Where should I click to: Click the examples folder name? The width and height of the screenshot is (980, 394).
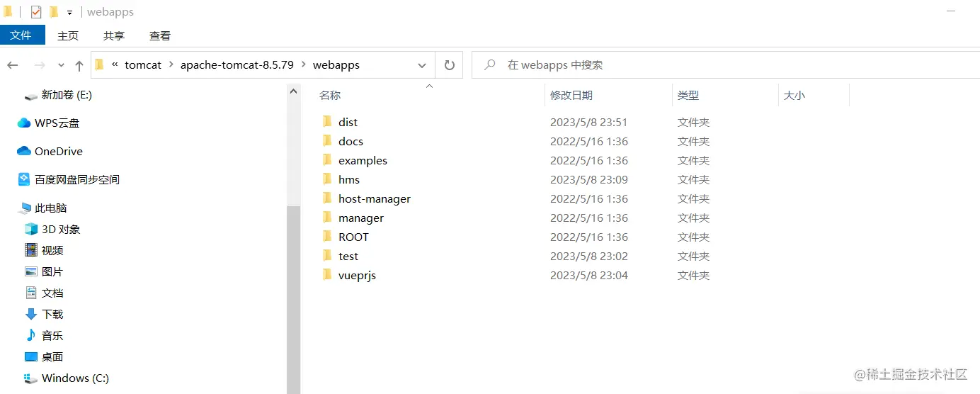pyautogui.click(x=363, y=161)
